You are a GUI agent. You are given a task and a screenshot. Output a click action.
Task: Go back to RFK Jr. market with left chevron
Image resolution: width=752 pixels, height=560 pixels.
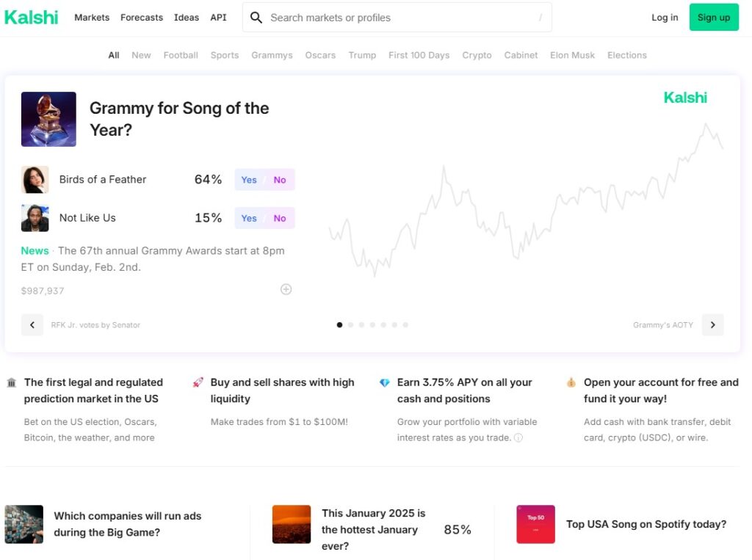click(x=32, y=324)
